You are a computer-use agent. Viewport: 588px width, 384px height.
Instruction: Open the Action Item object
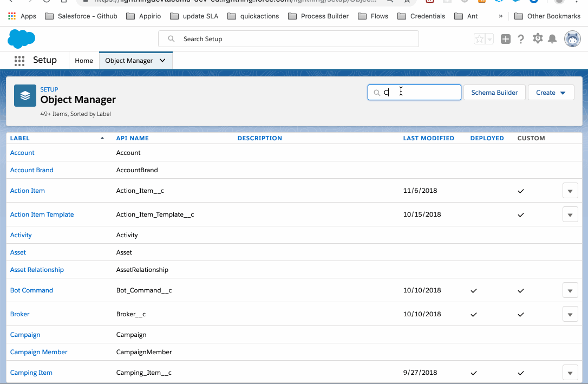point(28,191)
